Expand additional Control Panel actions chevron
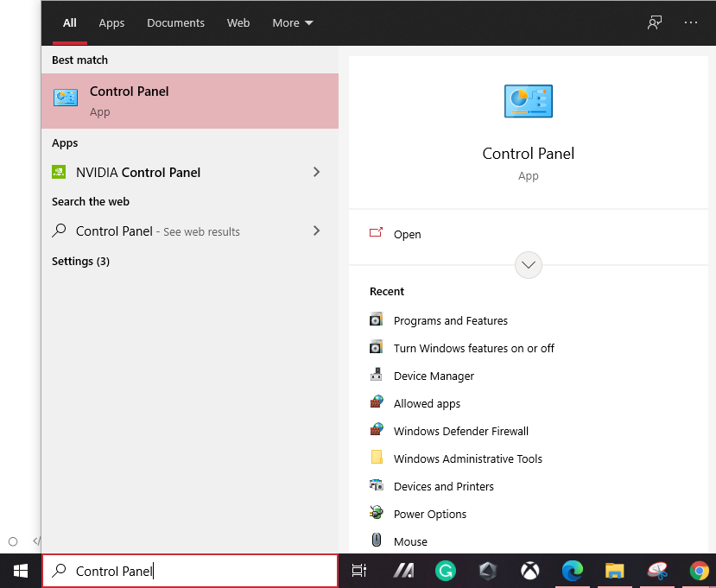Screen dimensions: 716x588 click(528, 265)
